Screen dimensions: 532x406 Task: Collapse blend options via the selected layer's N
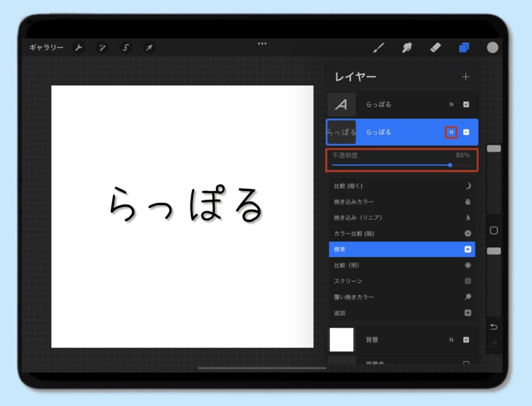point(451,132)
